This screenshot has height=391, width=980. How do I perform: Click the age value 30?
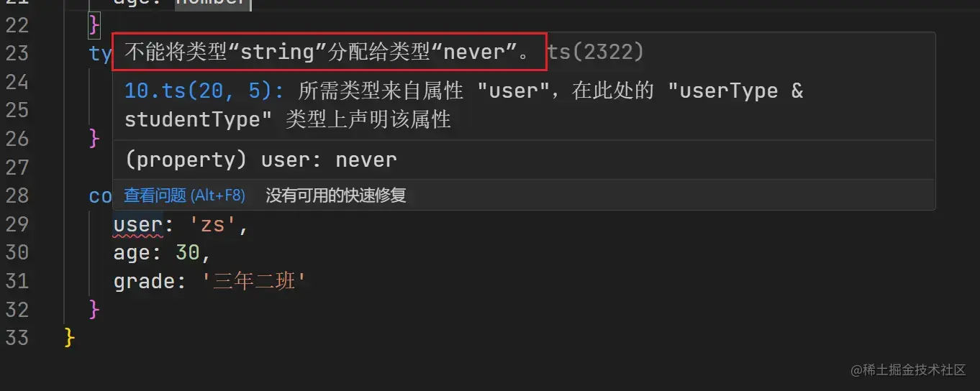pos(188,253)
